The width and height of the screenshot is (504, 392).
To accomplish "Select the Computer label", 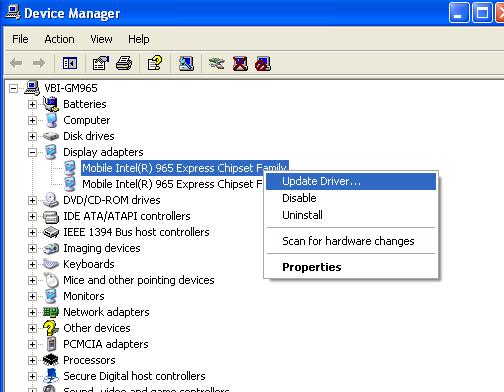I will tap(87, 120).
